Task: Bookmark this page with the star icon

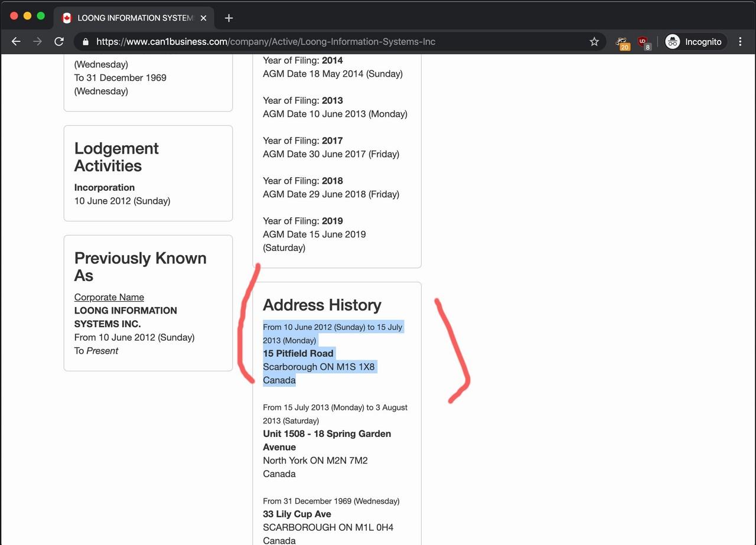Action: 594,41
